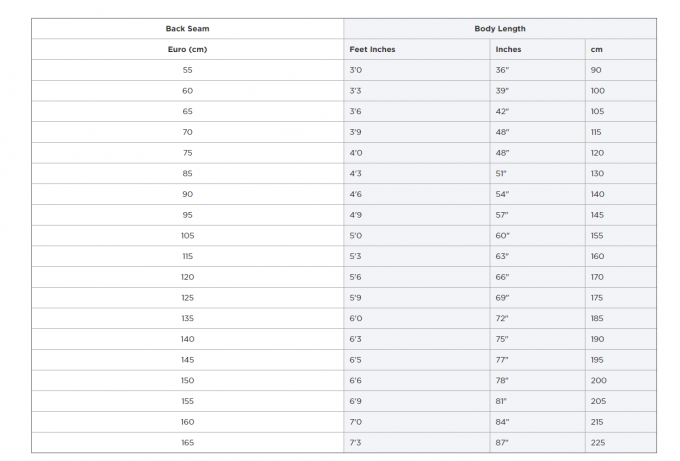680x461 pixels.
Task: Select the 57" inches cell
Action: [537, 215]
